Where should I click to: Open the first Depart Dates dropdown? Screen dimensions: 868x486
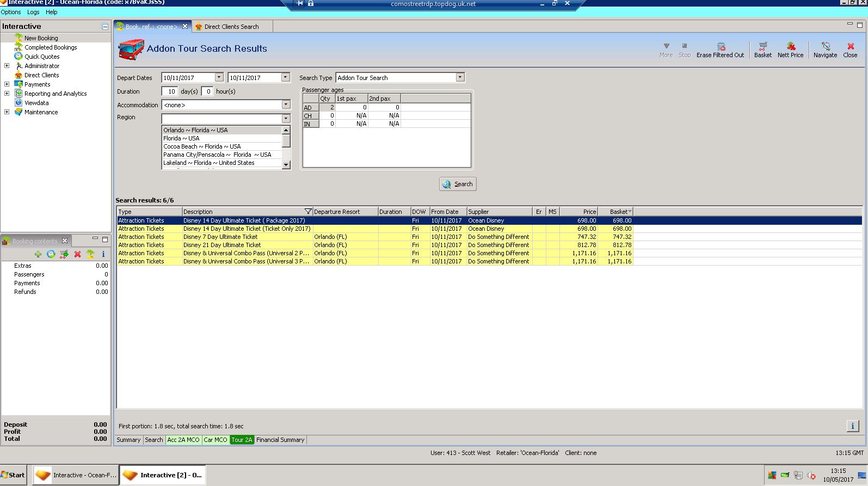point(219,77)
